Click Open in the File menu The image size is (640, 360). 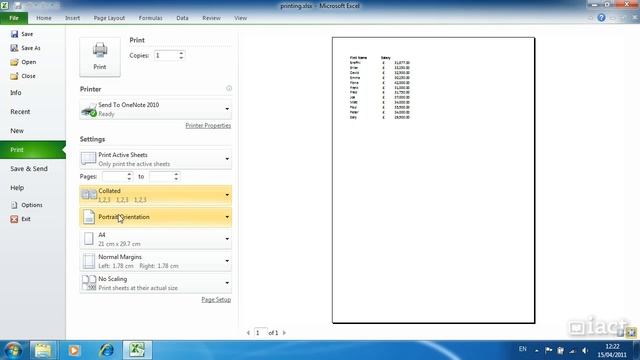click(x=24, y=62)
